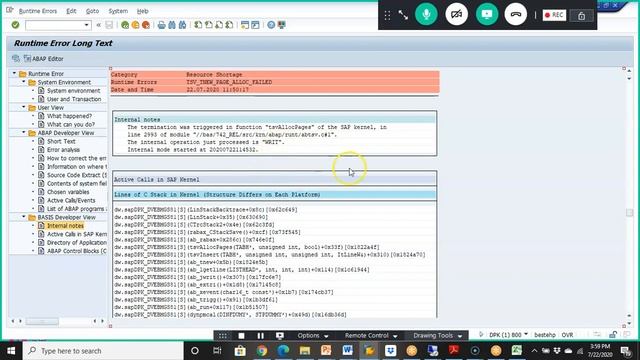Collapse the User View folder

coord(23,107)
